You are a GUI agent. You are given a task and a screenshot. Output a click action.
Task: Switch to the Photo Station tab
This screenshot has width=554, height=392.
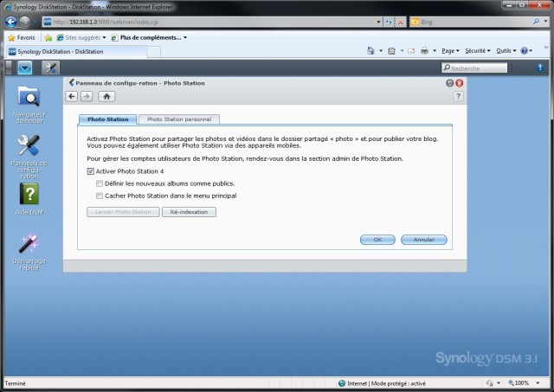pyautogui.click(x=107, y=119)
